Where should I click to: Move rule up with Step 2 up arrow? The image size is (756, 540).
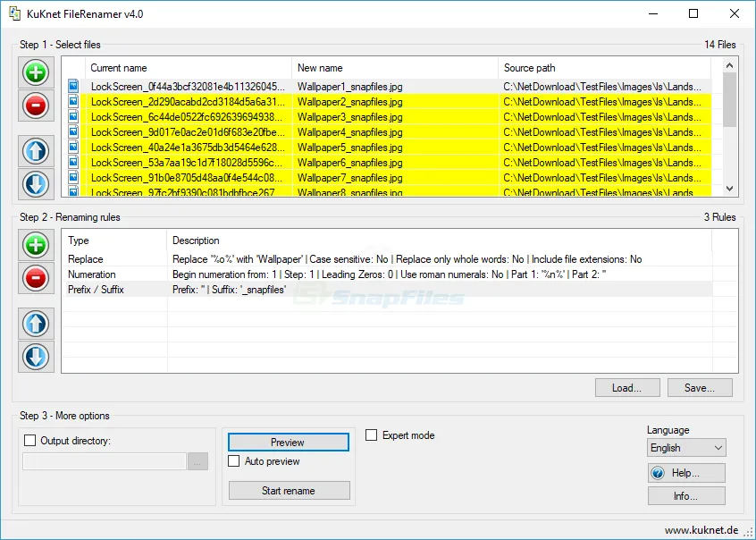tap(36, 324)
